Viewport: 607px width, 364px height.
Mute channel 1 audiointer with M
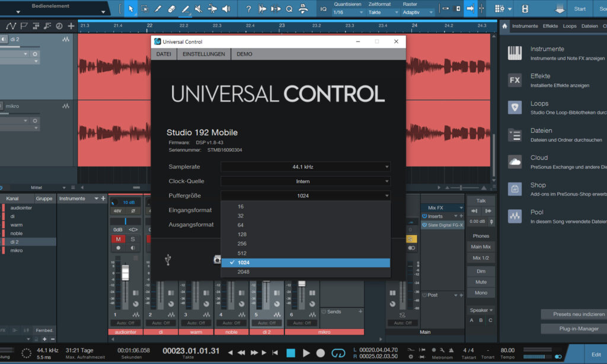(118, 239)
